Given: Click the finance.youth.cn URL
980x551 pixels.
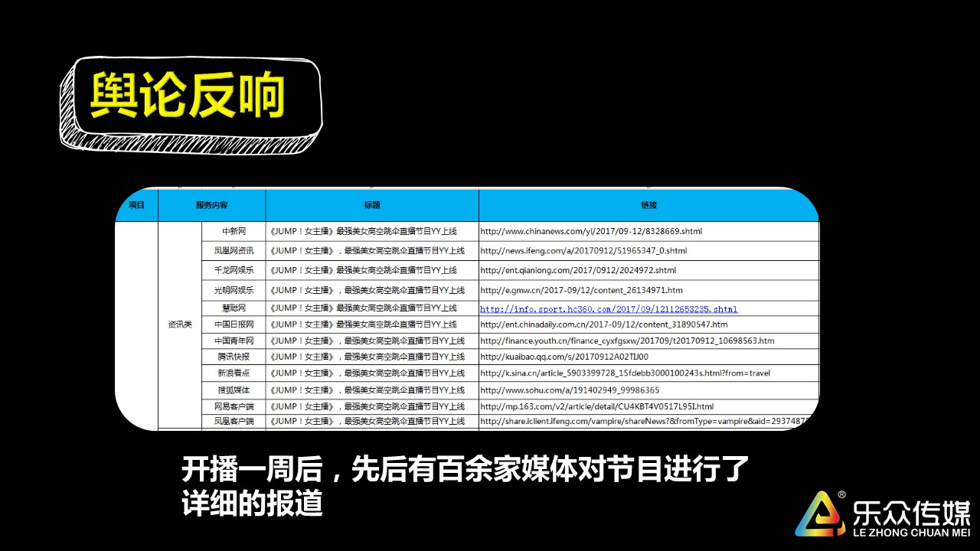Looking at the screenshot, I should click(x=626, y=341).
